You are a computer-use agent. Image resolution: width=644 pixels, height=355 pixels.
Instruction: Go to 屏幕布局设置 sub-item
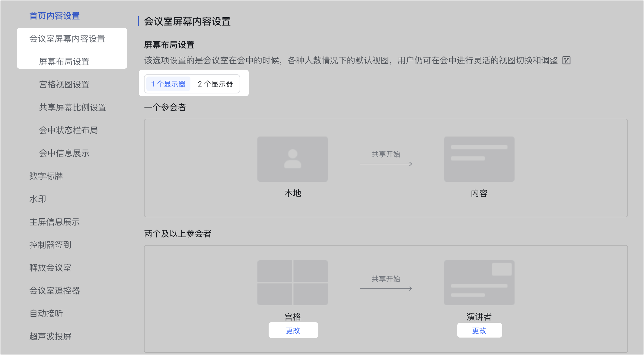coord(64,62)
